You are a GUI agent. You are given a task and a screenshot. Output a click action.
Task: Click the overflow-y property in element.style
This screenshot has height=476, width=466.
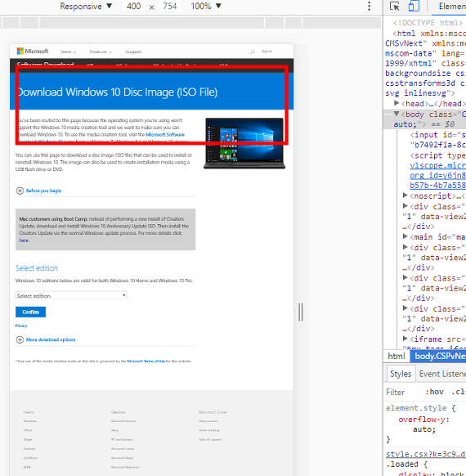tap(421, 420)
